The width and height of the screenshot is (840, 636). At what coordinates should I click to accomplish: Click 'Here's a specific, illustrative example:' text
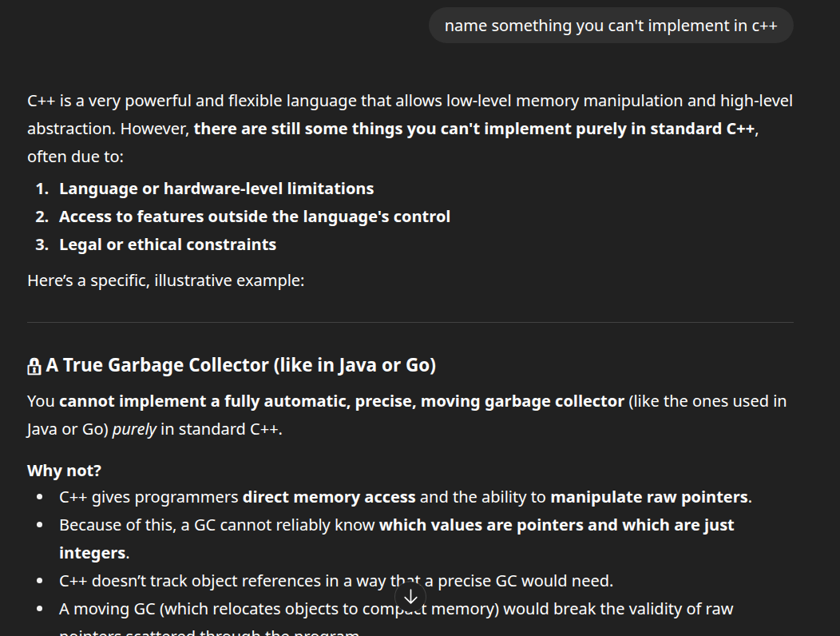(x=165, y=280)
